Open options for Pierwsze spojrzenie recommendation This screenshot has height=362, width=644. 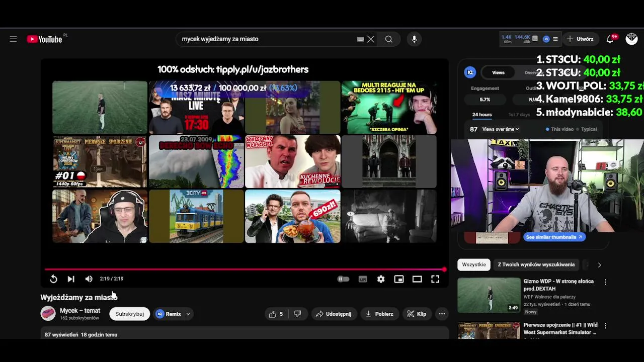click(605, 326)
